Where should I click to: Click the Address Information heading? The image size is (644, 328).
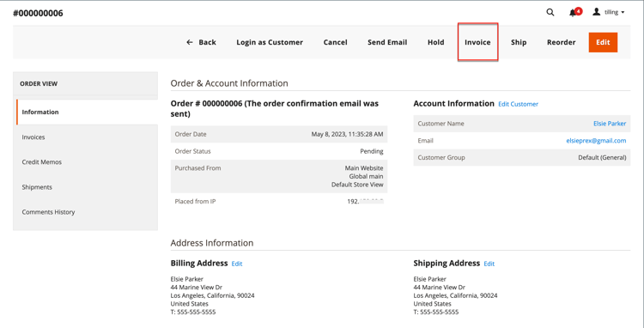pos(212,243)
